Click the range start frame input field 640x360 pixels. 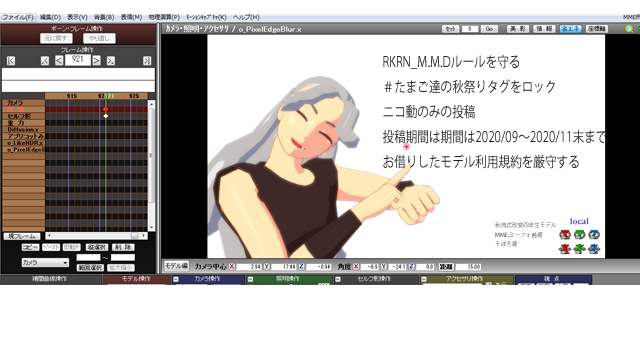pyautogui.click(x=88, y=257)
